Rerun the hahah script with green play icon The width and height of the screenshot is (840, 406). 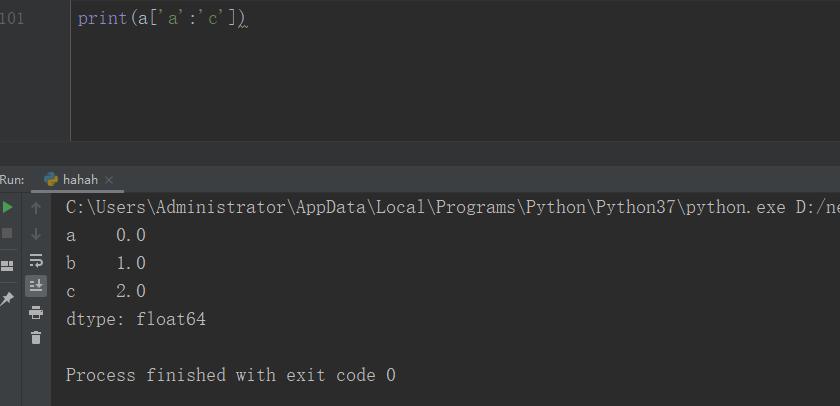(7, 207)
